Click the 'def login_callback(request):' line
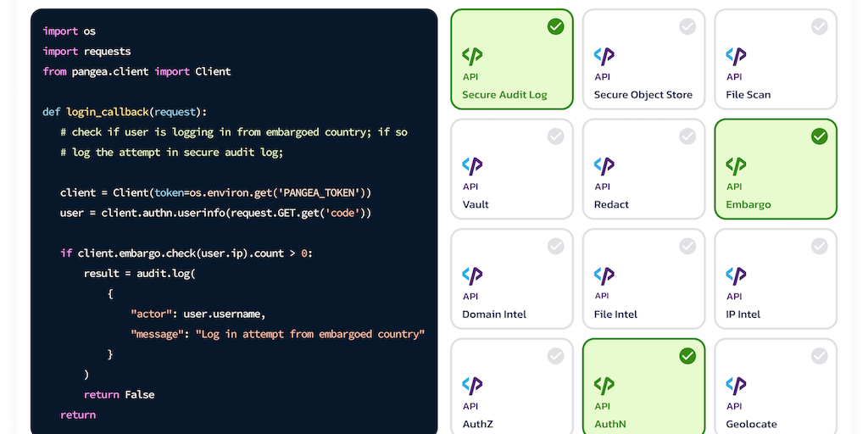The width and height of the screenshot is (868, 434). click(x=125, y=112)
